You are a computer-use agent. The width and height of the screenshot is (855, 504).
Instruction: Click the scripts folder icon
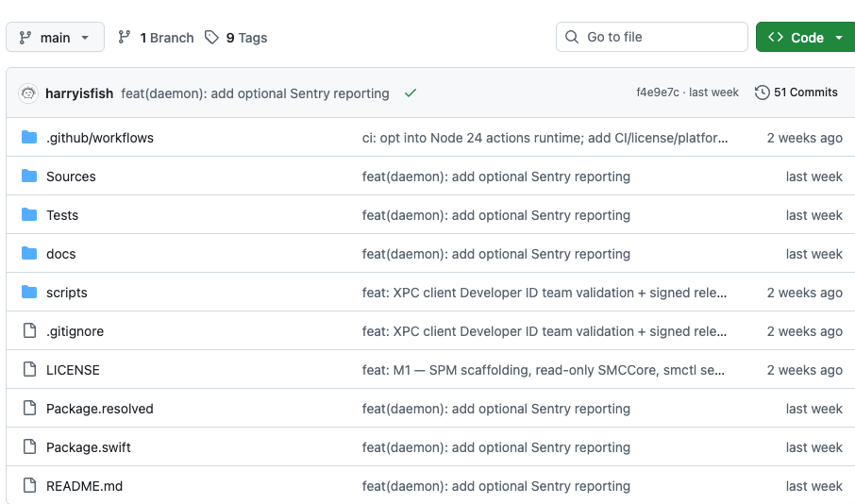point(29,292)
